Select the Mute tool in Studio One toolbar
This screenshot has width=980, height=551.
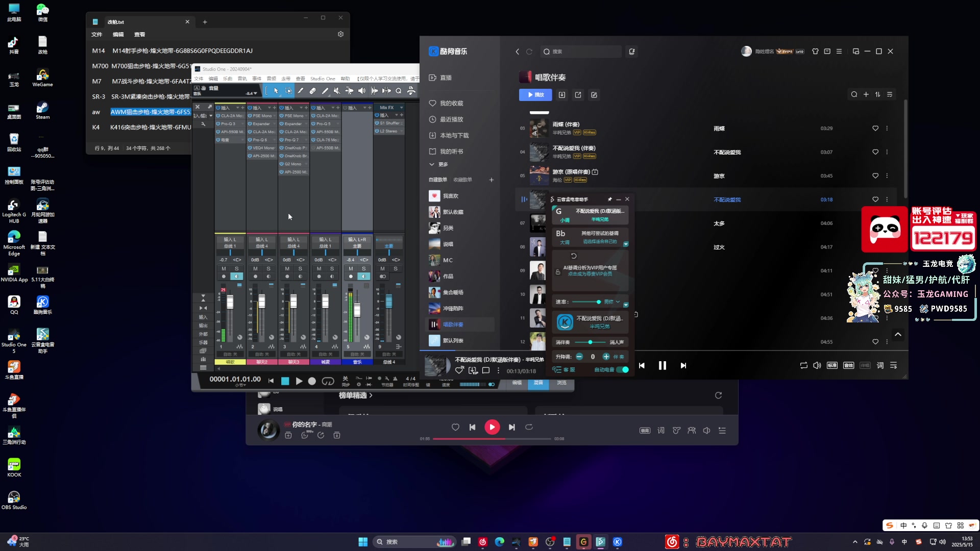click(337, 91)
